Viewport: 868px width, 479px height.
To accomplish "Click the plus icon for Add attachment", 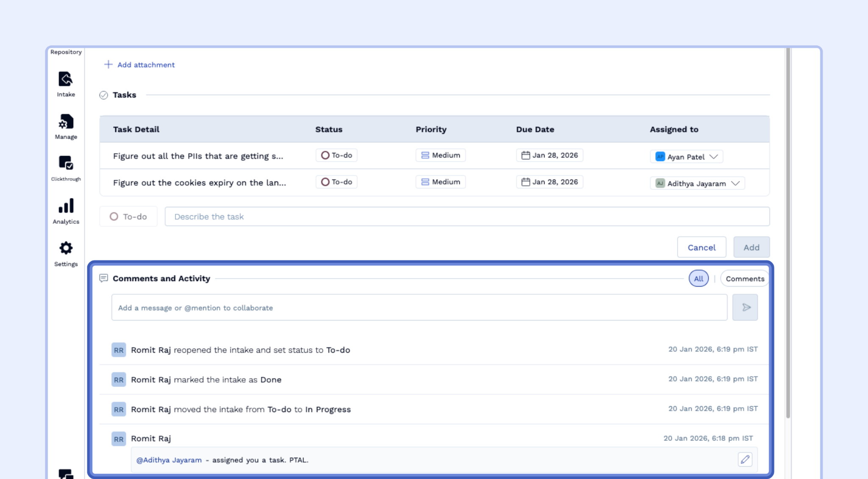I will pyautogui.click(x=108, y=64).
